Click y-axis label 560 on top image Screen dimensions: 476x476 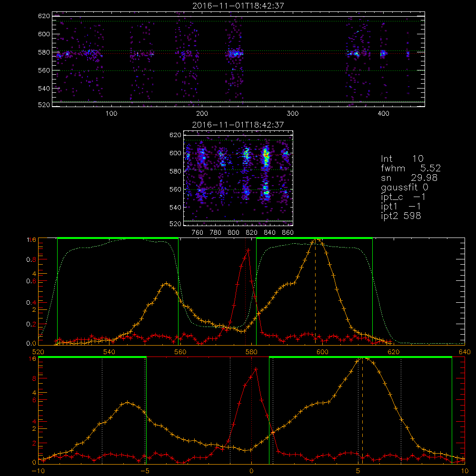coord(44,70)
